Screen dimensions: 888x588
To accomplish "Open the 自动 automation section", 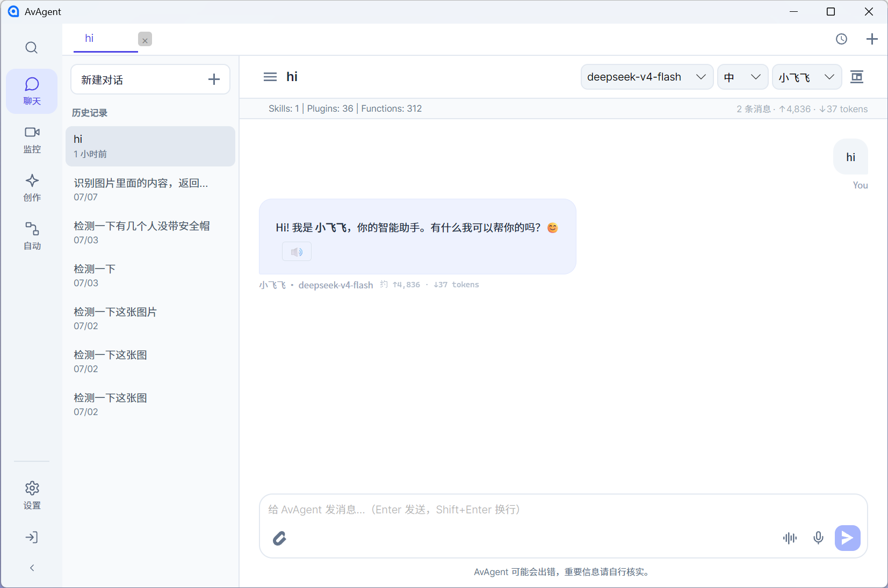I will [32, 236].
